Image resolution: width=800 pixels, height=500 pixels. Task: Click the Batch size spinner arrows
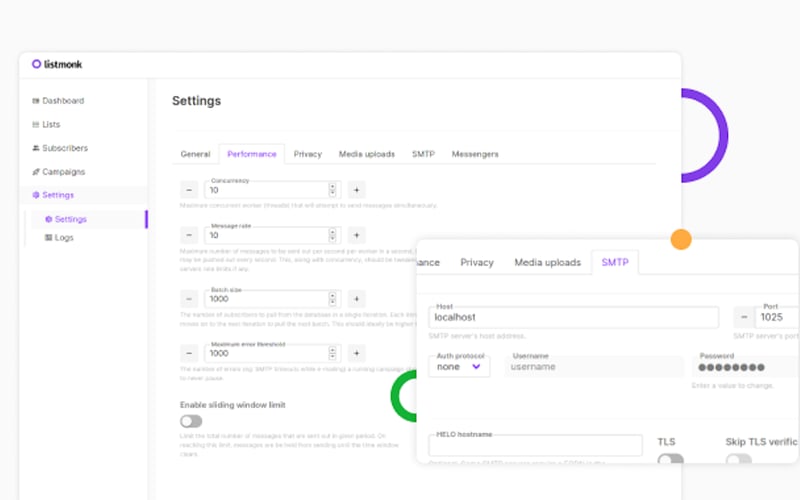click(x=332, y=299)
